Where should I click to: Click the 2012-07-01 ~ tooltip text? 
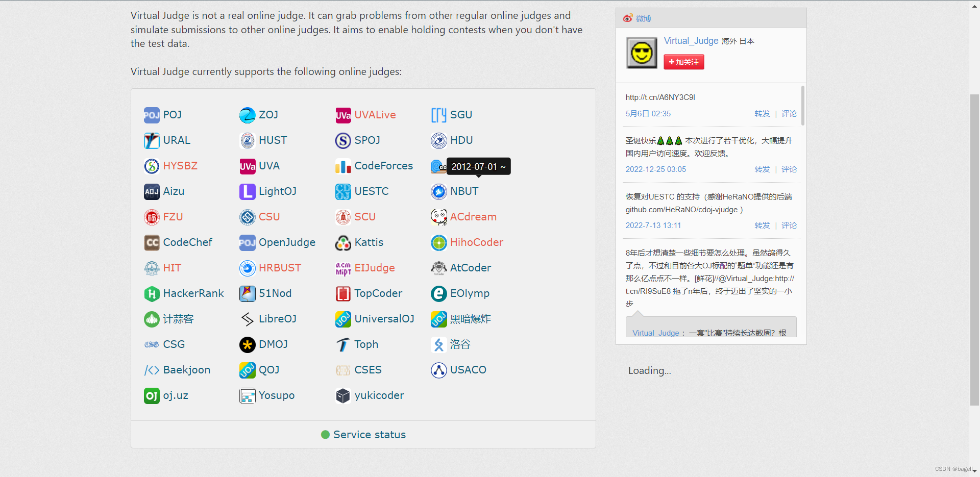click(x=478, y=167)
